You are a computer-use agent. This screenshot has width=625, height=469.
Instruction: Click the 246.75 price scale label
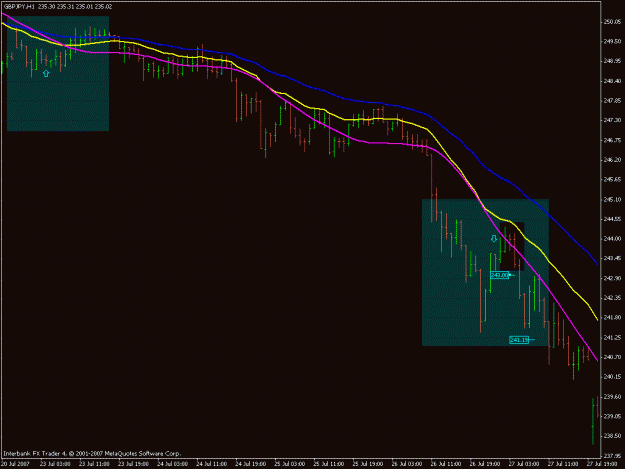(x=612, y=140)
